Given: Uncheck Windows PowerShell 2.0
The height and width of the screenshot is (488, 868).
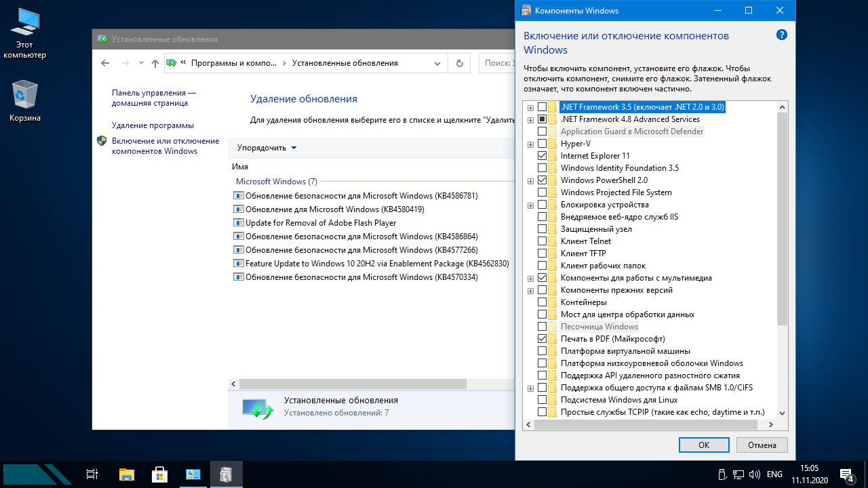Looking at the screenshot, I should (x=542, y=180).
